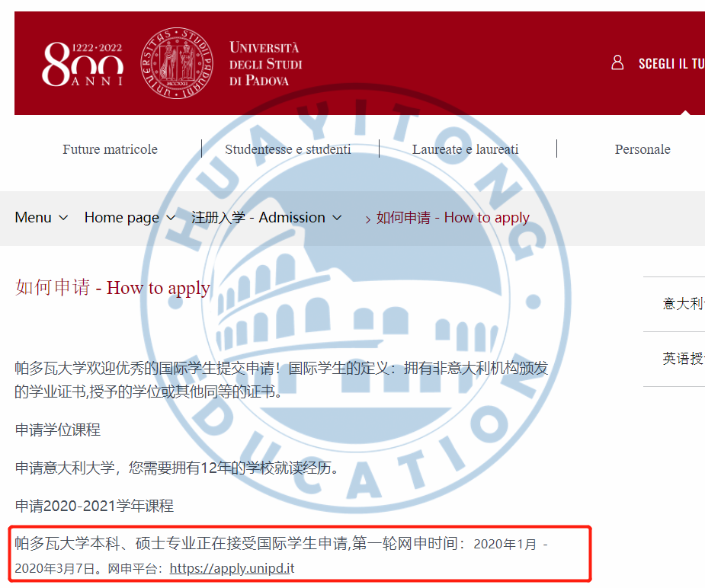Click the 如何申请 - How to apply breadcrumb
The image size is (705, 588).
click(453, 217)
